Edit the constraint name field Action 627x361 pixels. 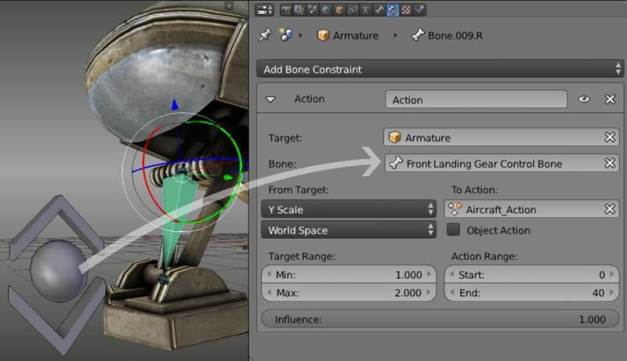click(476, 100)
